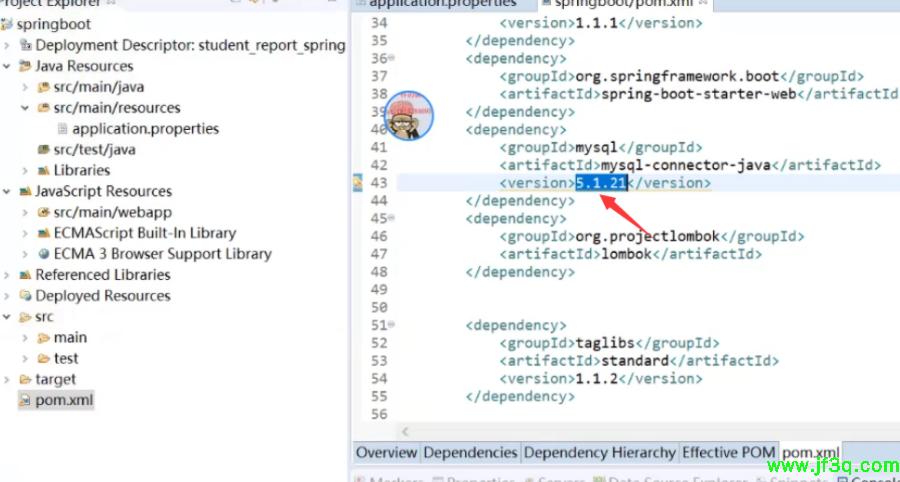This screenshot has height=482, width=900.
Task: Switch to the Dependency Hierarchy tab
Action: point(599,453)
